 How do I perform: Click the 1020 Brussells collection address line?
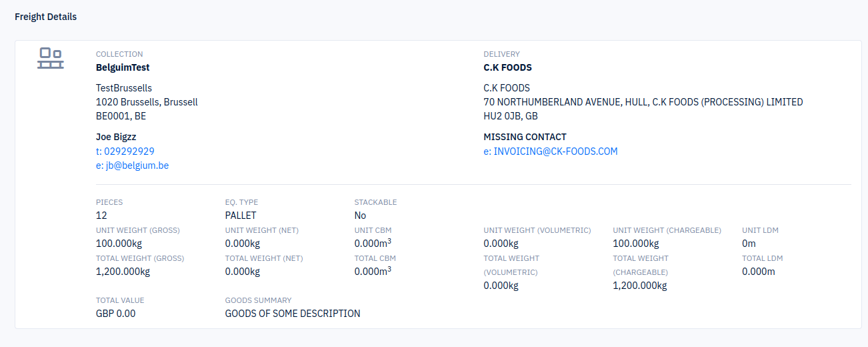147,102
